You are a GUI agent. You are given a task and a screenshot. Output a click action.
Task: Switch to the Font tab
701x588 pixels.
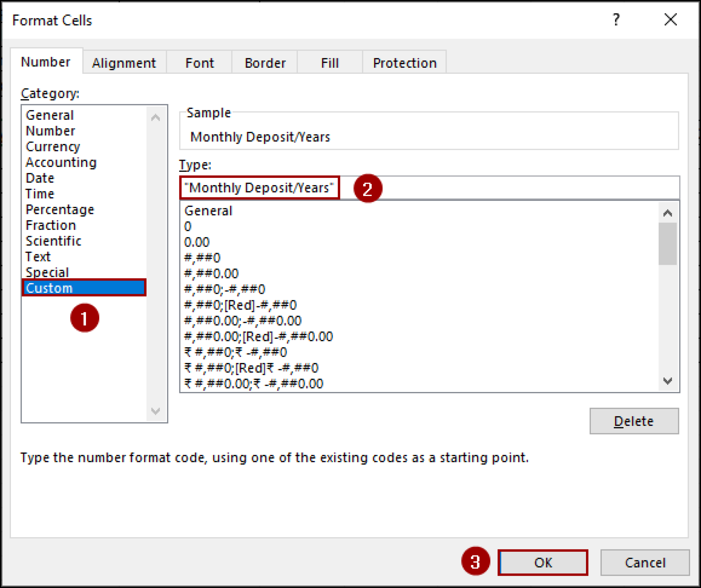pos(200,63)
